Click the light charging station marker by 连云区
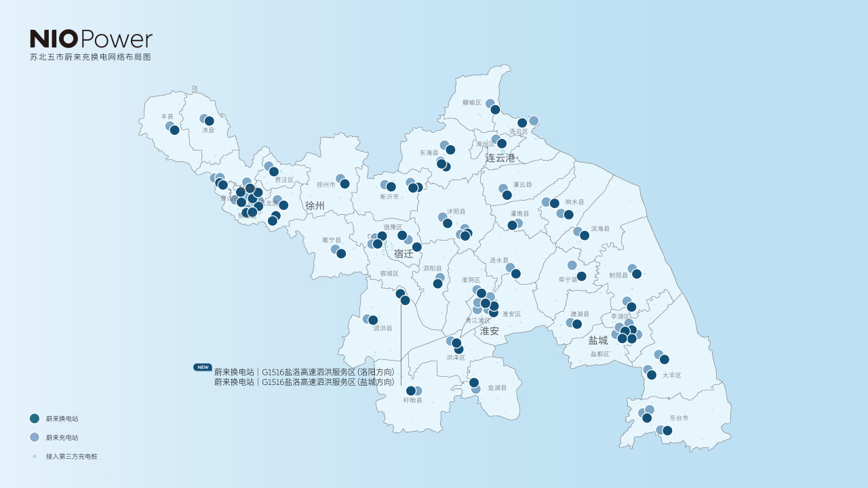The width and height of the screenshot is (868, 488). (x=534, y=121)
